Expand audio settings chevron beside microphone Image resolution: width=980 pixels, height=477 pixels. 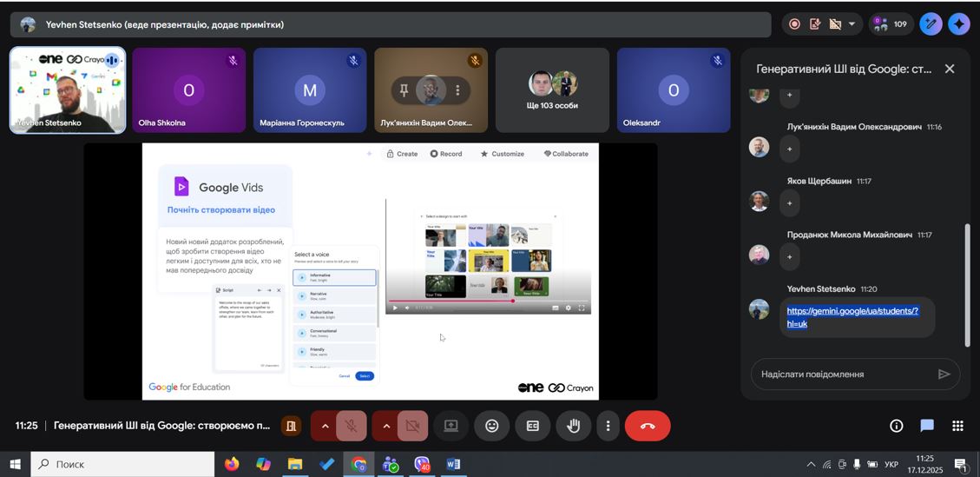[x=325, y=426]
